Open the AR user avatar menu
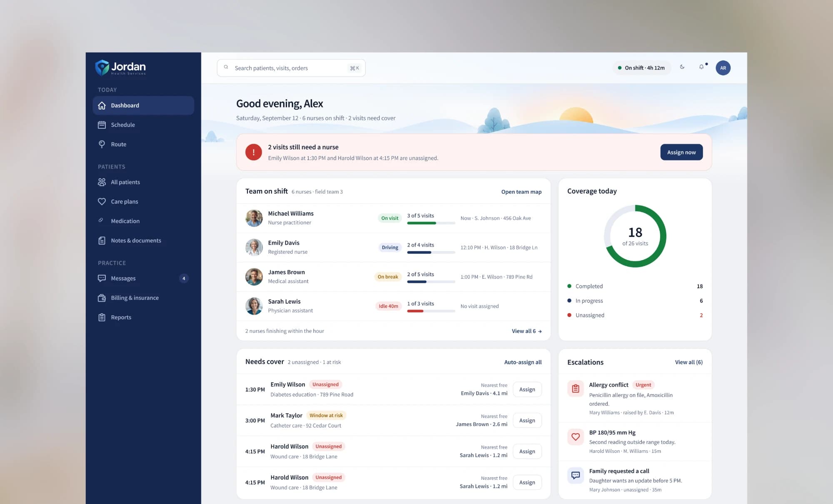 point(723,68)
